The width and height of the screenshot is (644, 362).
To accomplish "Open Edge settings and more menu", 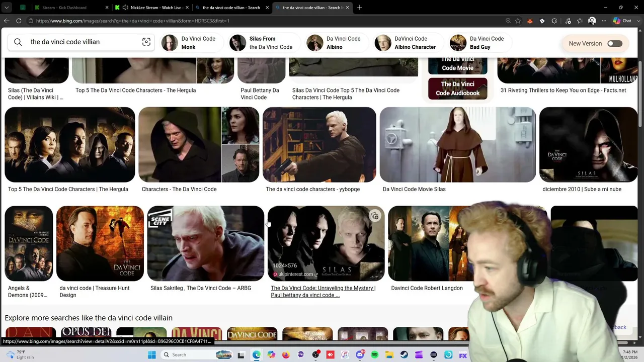I will click(604, 21).
